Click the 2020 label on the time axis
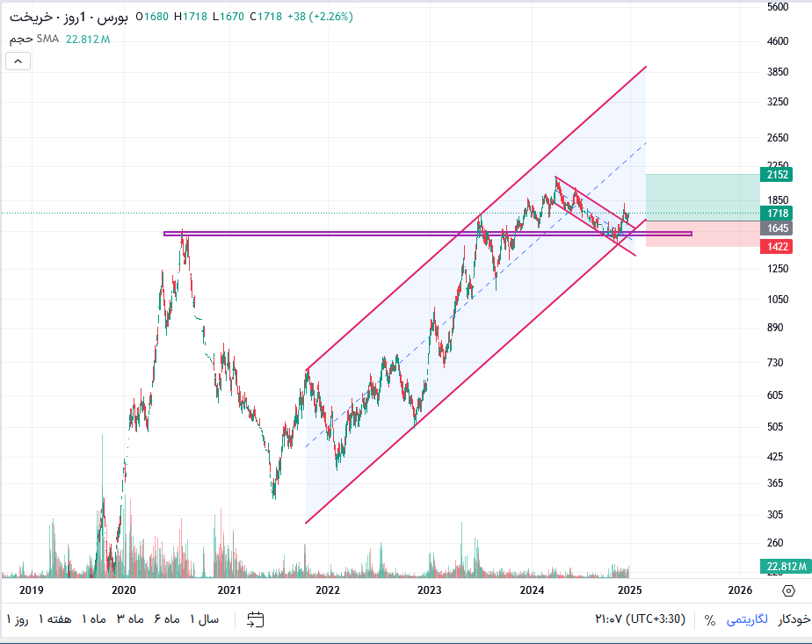This screenshot has height=644, width=812. click(x=124, y=590)
